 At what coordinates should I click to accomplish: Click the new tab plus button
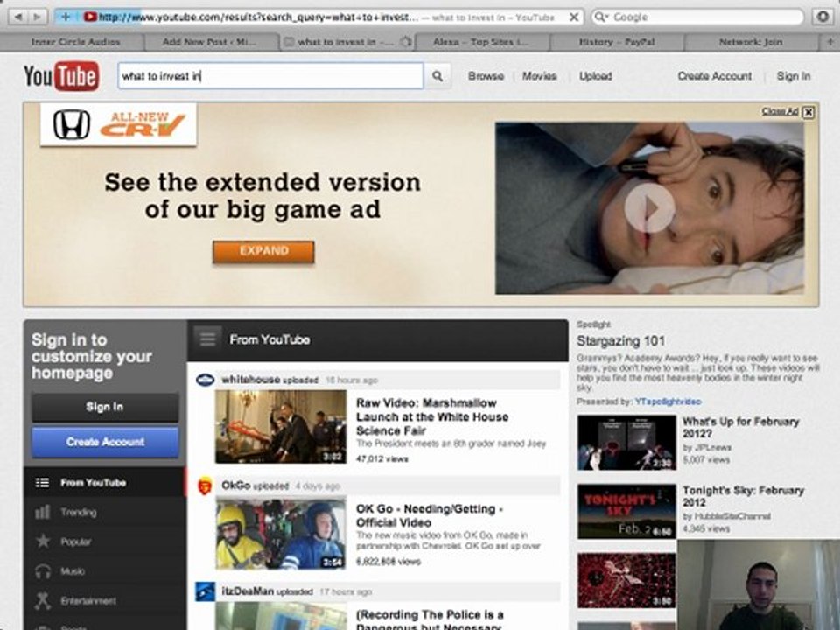coord(831,41)
